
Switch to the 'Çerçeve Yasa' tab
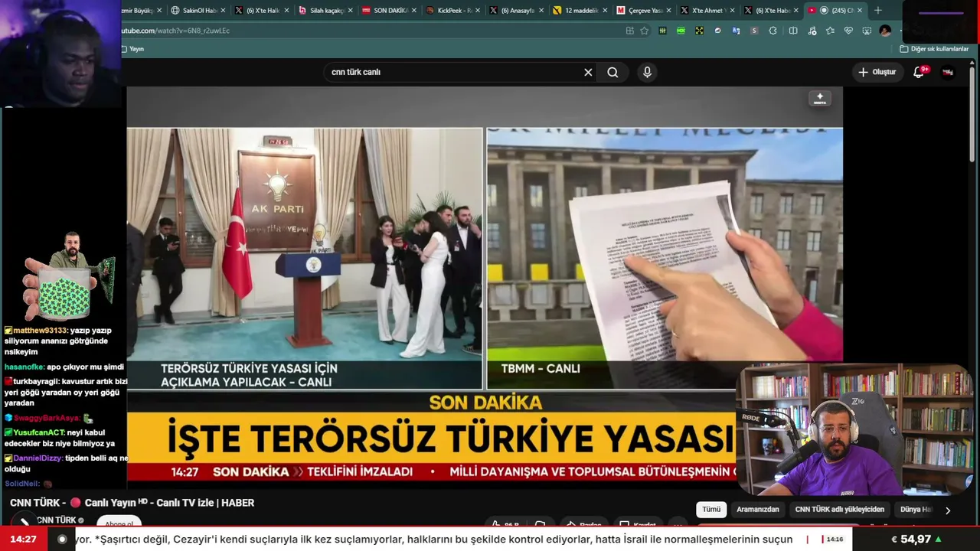click(x=642, y=11)
